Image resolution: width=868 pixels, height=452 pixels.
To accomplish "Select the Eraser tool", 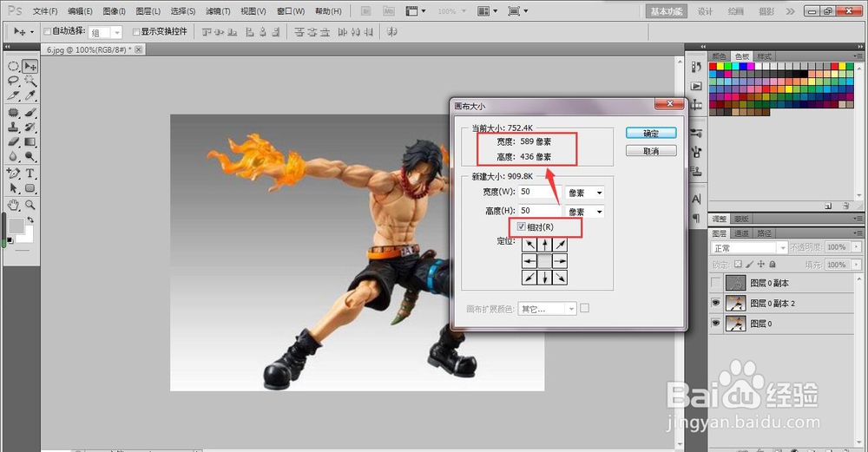I will pyautogui.click(x=13, y=142).
